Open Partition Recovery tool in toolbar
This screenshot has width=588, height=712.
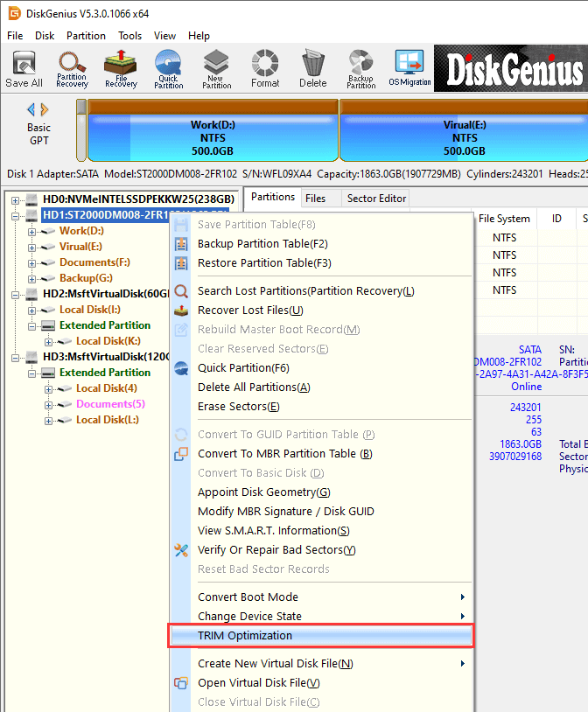click(72, 68)
